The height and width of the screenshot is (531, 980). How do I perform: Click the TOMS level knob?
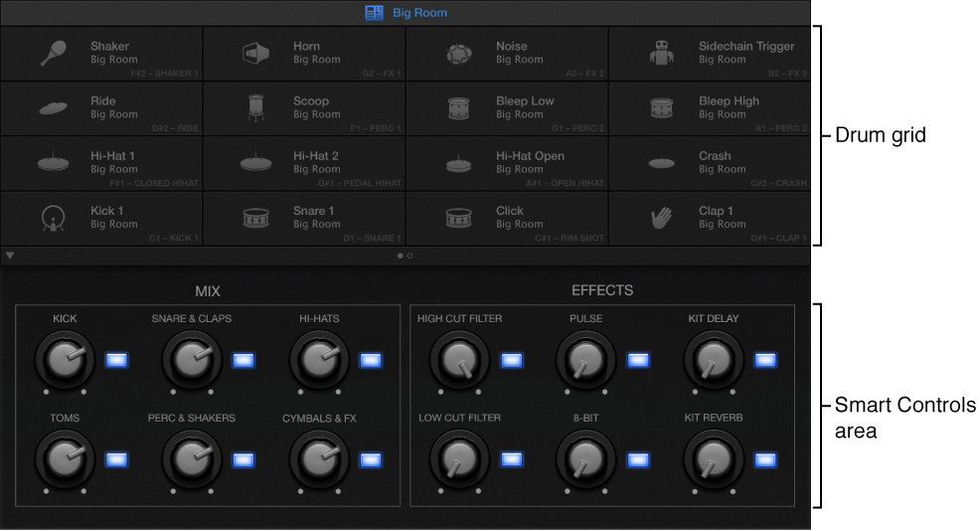click(65, 460)
